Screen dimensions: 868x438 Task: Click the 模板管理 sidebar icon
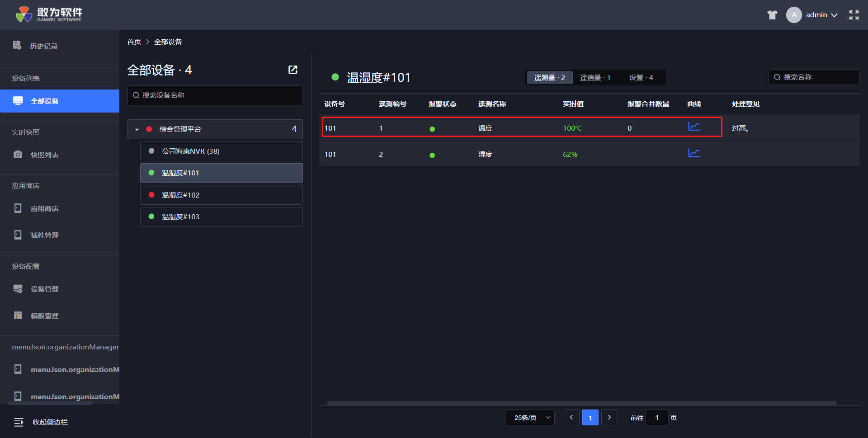(x=18, y=316)
